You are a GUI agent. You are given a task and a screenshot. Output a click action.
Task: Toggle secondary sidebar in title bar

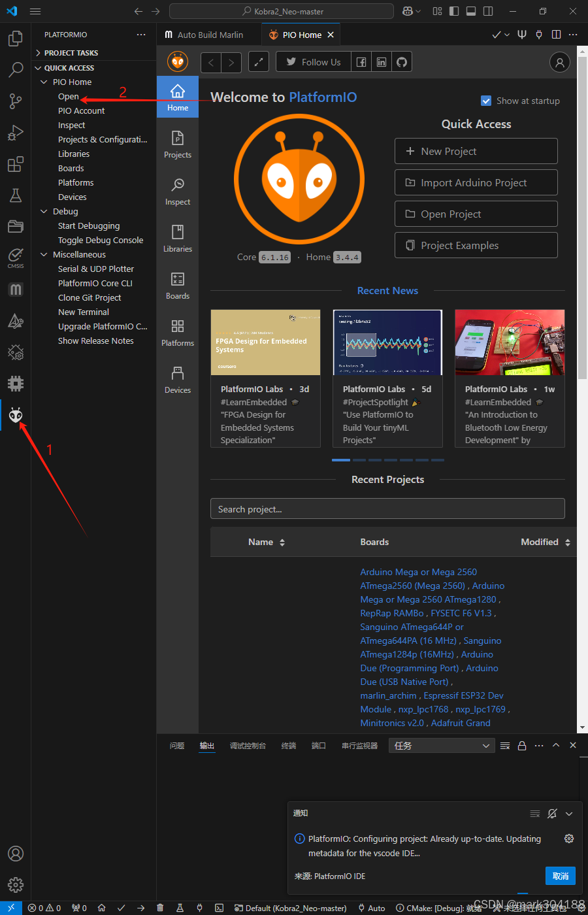[x=488, y=11]
